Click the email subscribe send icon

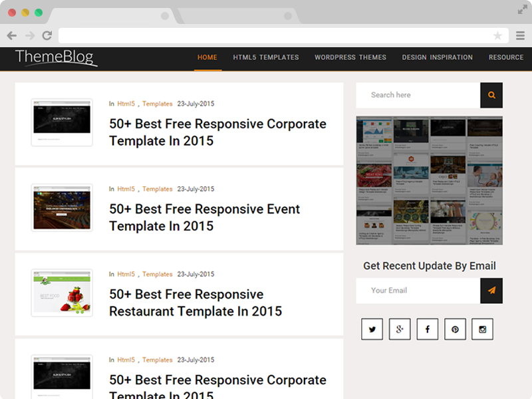tap(491, 291)
